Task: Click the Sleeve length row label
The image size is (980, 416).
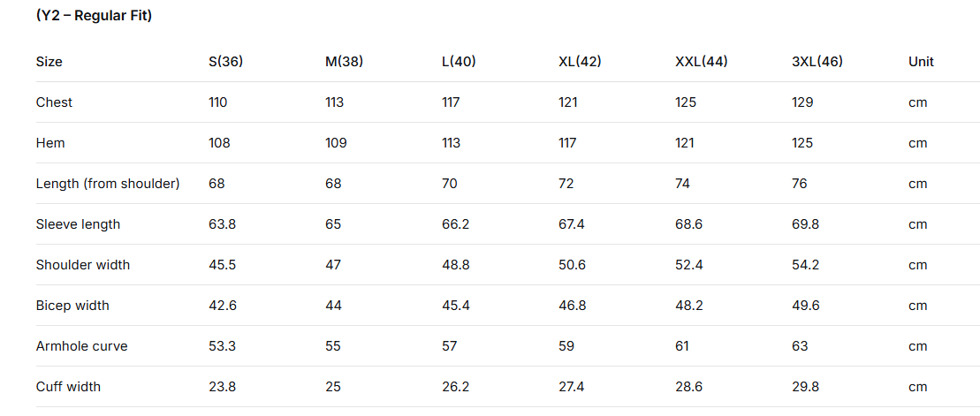Action: pos(78,224)
